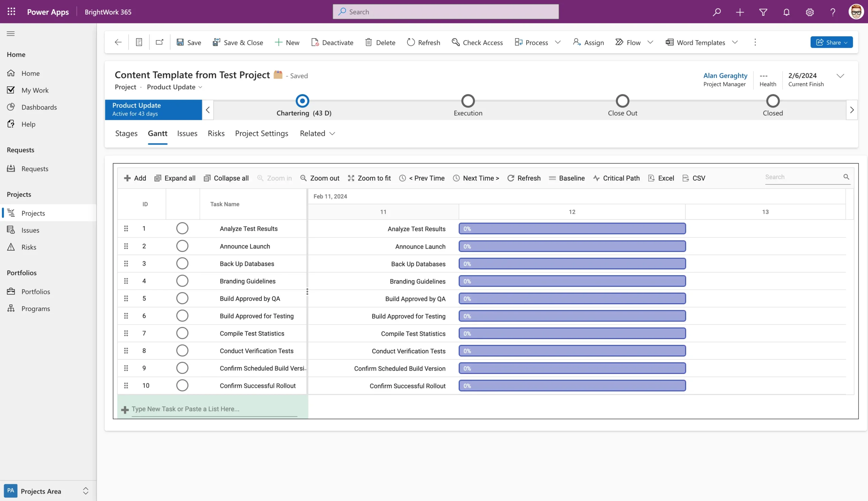This screenshot has height=501, width=868.
Task: Click the Gantt search field
Action: [802, 177]
